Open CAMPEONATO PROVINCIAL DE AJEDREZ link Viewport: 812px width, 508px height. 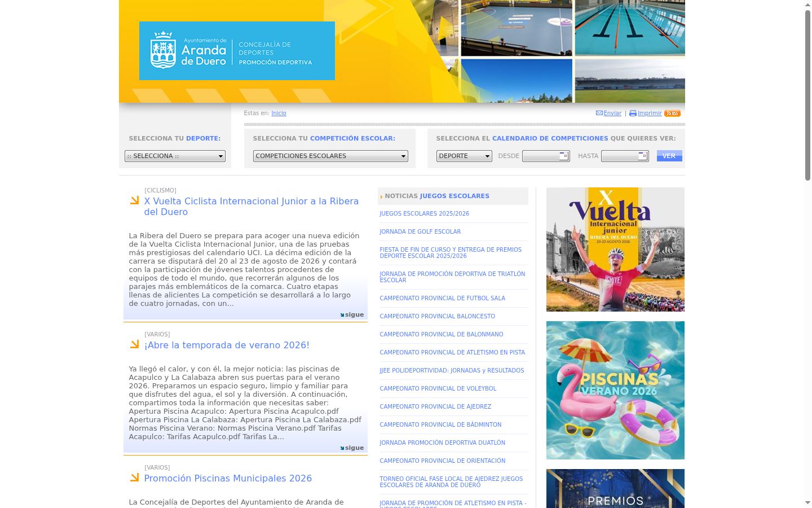pyautogui.click(x=435, y=407)
